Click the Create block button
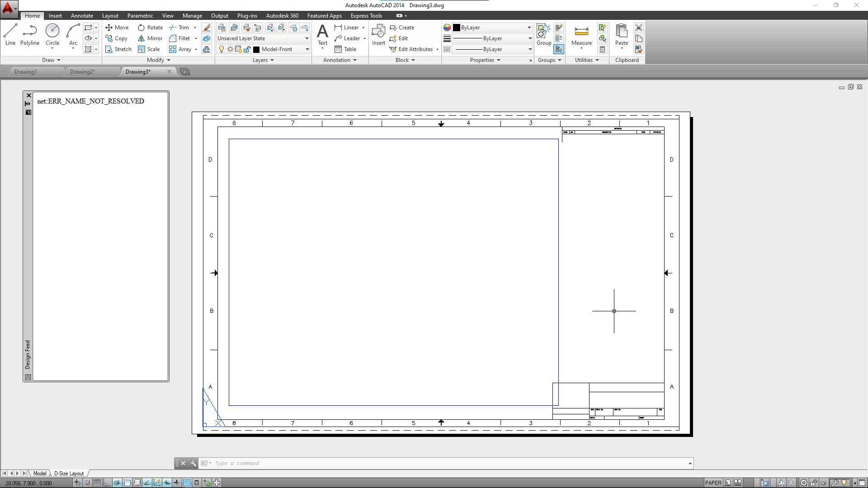 coord(402,28)
